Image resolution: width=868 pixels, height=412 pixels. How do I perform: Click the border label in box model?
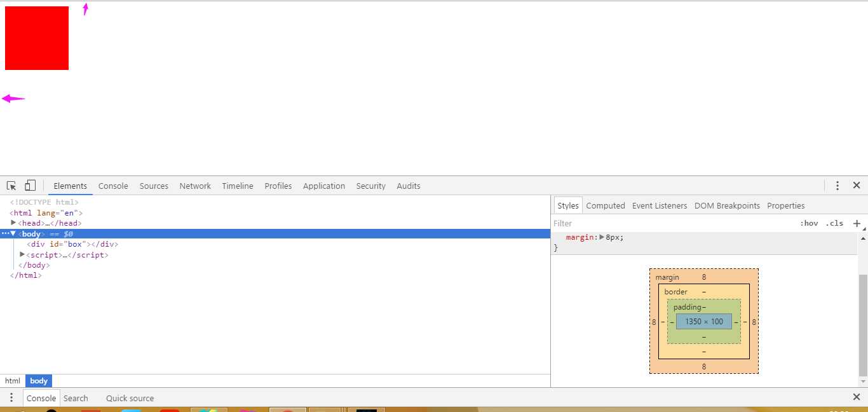pos(675,292)
